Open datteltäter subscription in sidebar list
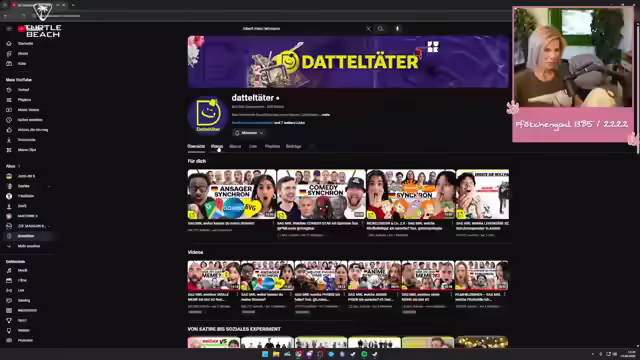The image size is (640, 360). pyautogui.click(x=29, y=236)
